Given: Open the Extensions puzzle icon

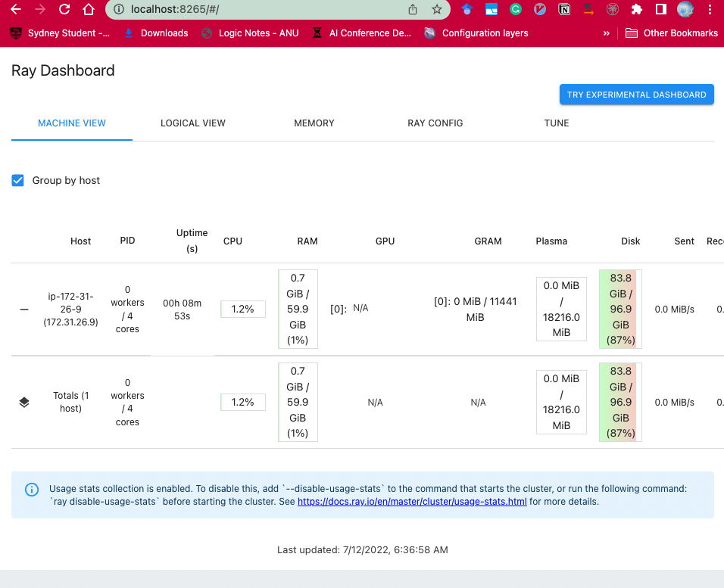Looking at the screenshot, I should (637, 9).
